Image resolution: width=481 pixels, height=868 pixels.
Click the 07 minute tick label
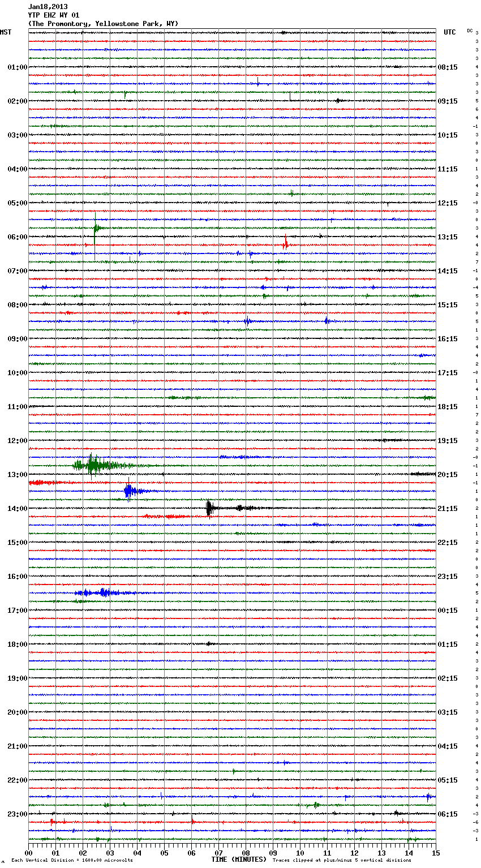pyautogui.click(x=218, y=852)
